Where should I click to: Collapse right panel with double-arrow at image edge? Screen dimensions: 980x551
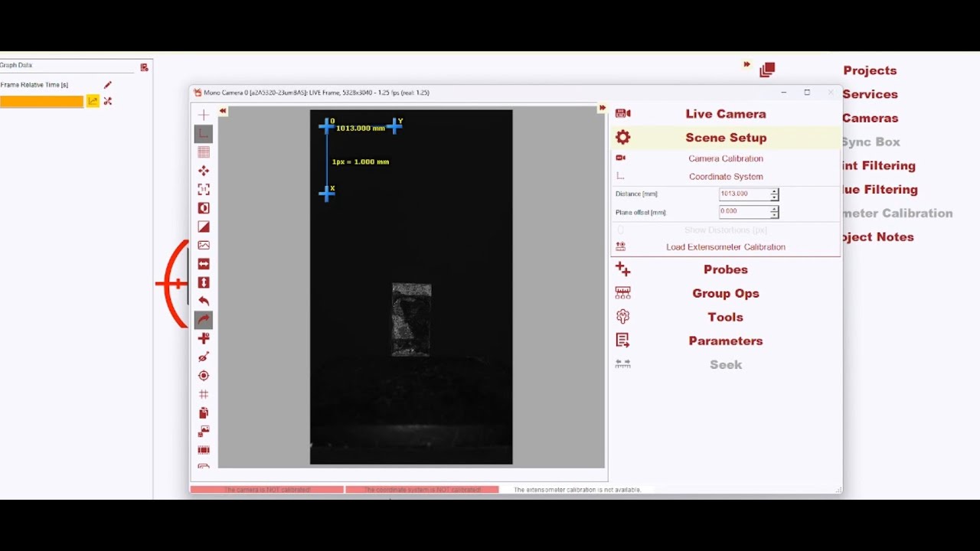tap(603, 108)
